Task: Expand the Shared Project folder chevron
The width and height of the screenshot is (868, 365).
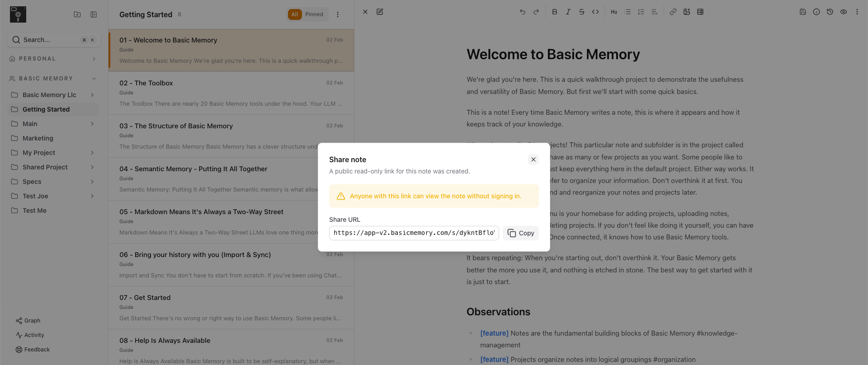Action: (92, 167)
